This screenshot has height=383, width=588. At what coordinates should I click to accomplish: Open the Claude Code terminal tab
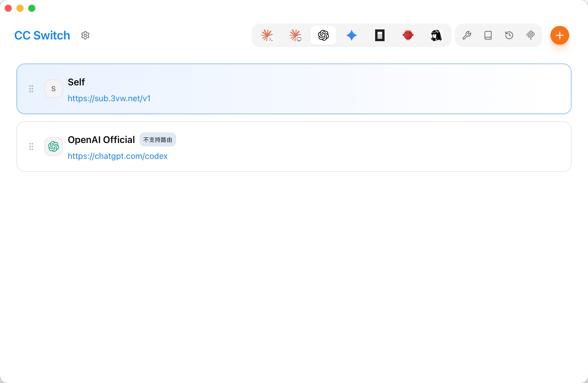[x=267, y=35]
